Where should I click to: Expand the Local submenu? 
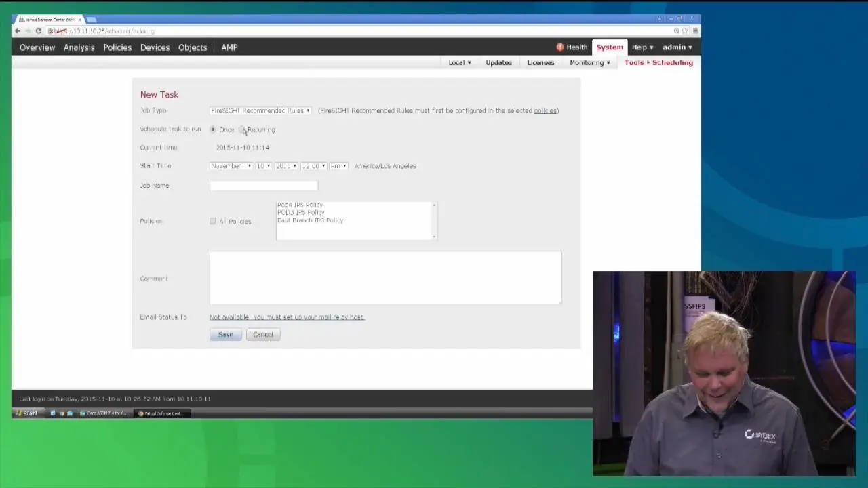click(x=460, y=62)
